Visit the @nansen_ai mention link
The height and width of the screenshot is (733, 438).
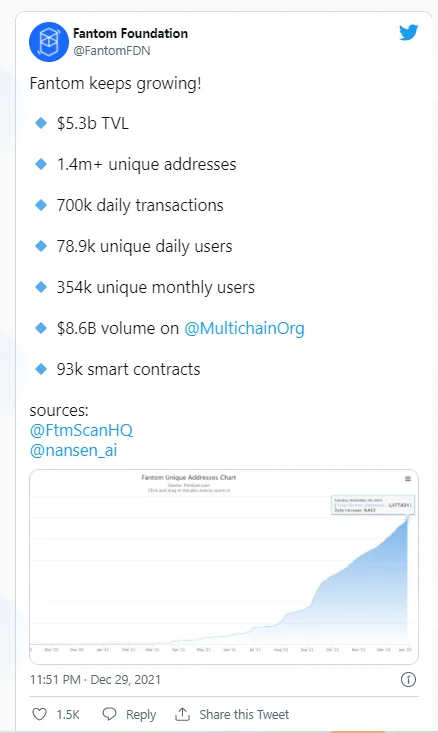[x=73, y=451]
